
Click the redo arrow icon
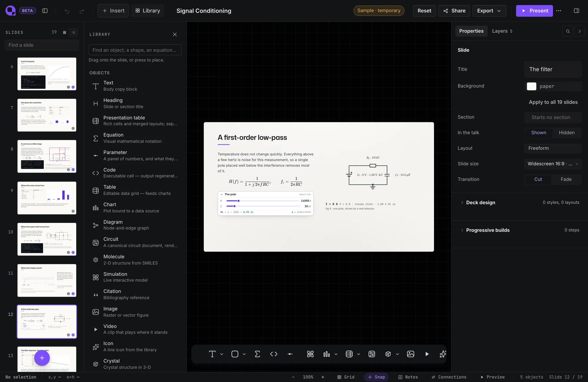coord(82,11)
